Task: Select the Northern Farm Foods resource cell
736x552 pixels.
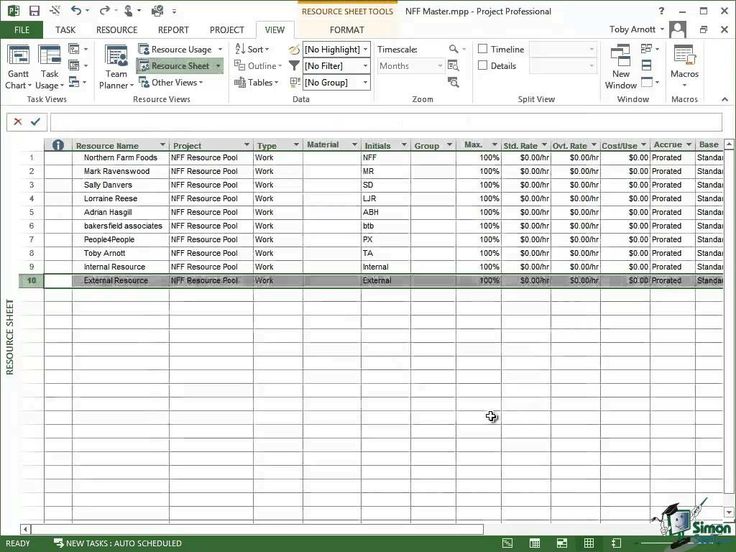Action: pos(121,158)
